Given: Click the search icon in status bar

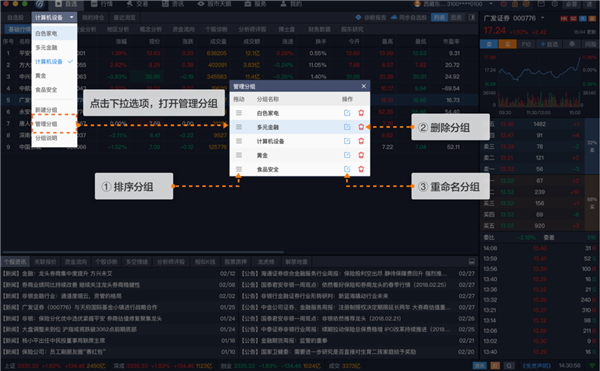Looking at the screenshot, I should click(x=509, y=366).
